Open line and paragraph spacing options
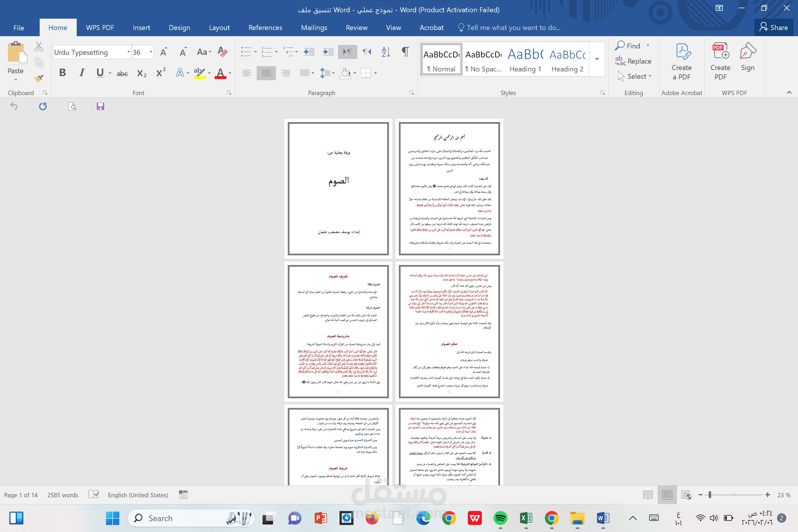The height and width of the screenshot is (532, 798). coord(328,73)
